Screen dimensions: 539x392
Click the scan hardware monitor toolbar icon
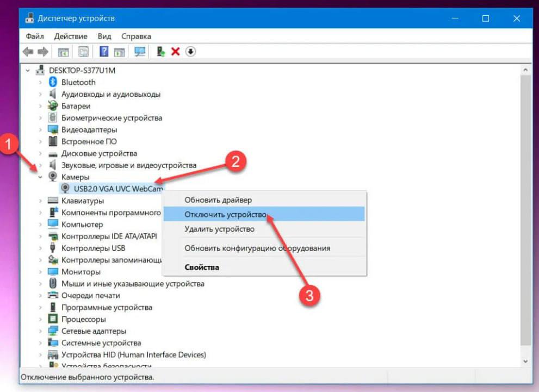tap(140, 52)
